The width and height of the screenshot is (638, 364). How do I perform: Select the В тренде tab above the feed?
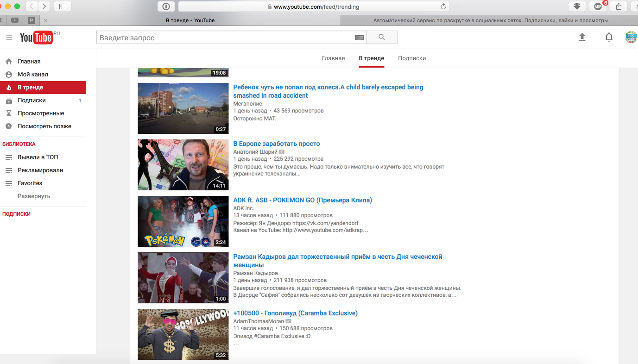(372, 58)
